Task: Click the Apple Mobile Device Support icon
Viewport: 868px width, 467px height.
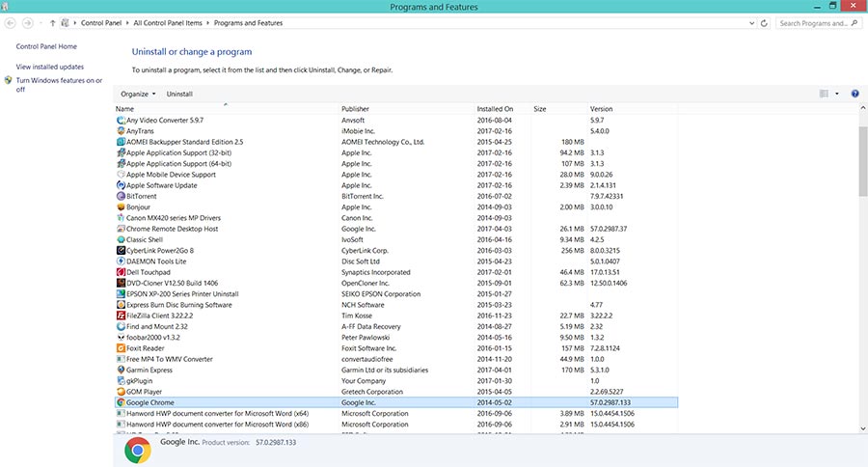Action: [x=121, y=175]
